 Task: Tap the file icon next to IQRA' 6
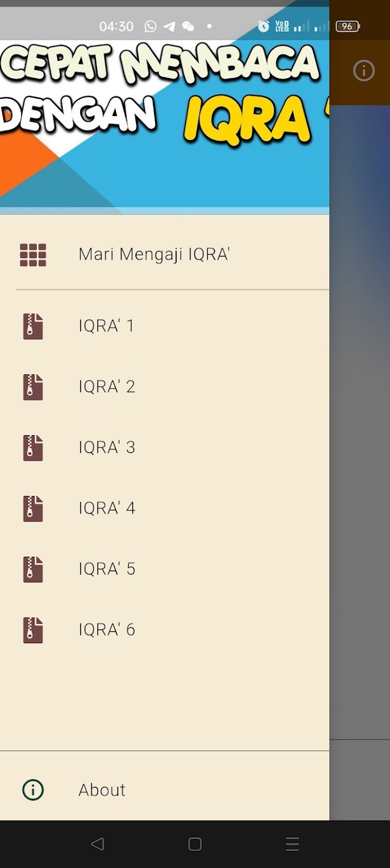pos(33,630)
